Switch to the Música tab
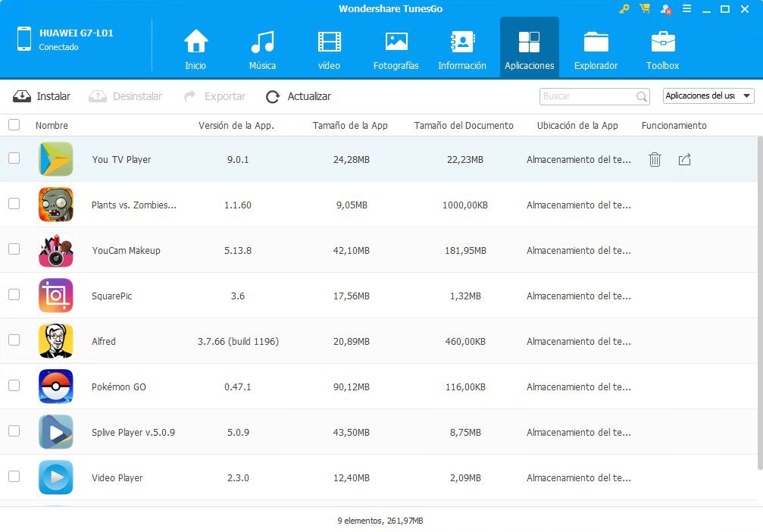Screen dimensions: 763x532 click(x=262, y=49)
